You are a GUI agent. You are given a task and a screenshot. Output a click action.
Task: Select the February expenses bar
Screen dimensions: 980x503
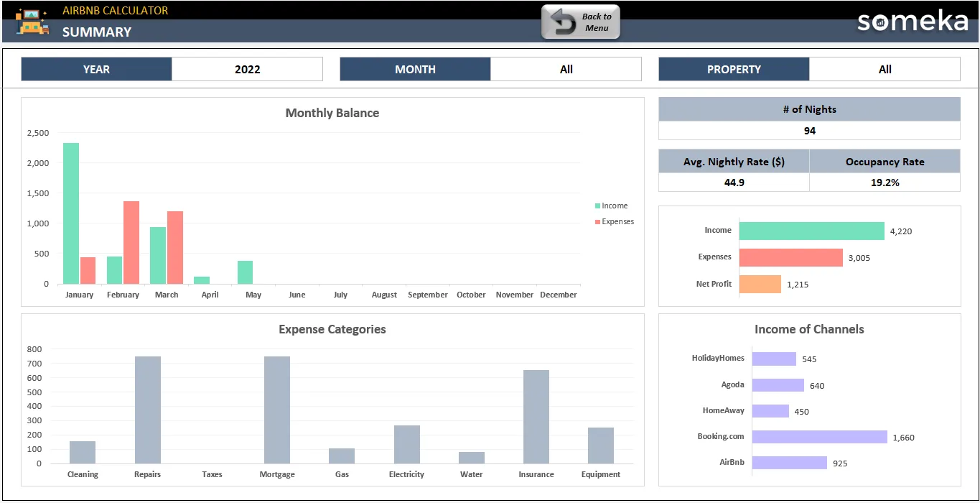131,242
